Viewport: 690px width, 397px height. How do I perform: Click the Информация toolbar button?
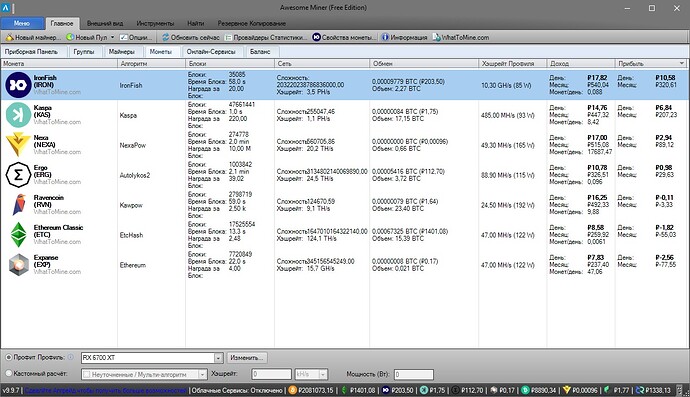coord(404,37)
